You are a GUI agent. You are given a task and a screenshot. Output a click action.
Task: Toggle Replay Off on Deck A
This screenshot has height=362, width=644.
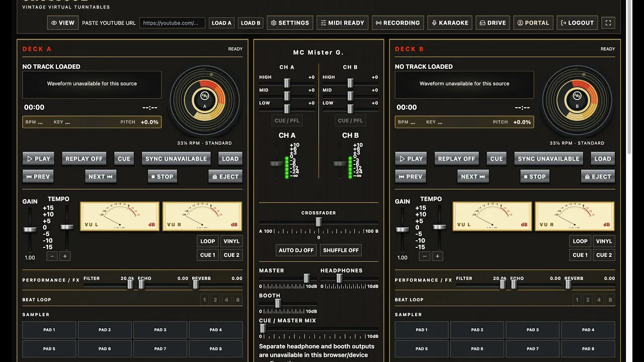pos(84,158)
